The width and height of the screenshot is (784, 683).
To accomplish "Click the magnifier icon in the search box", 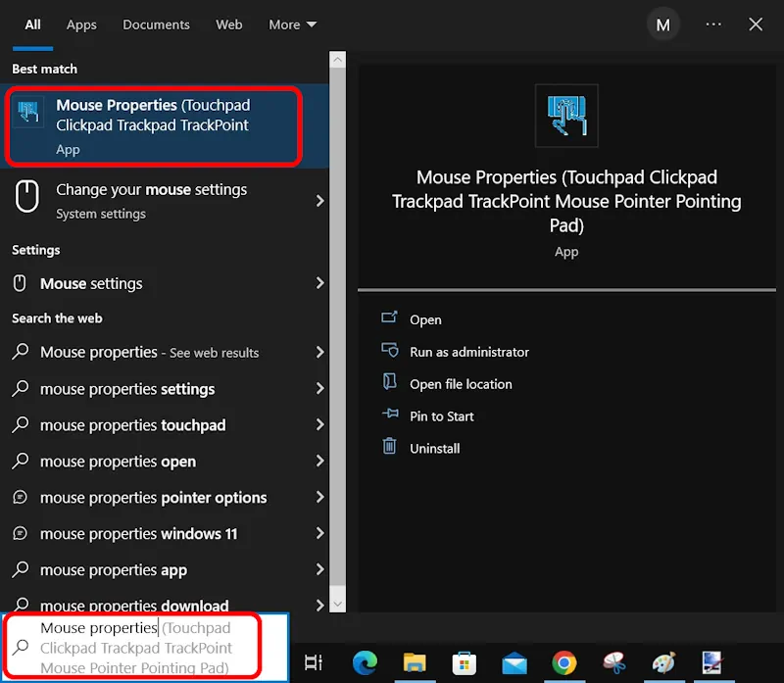I will pyautogui.click(x=21, y=647).
